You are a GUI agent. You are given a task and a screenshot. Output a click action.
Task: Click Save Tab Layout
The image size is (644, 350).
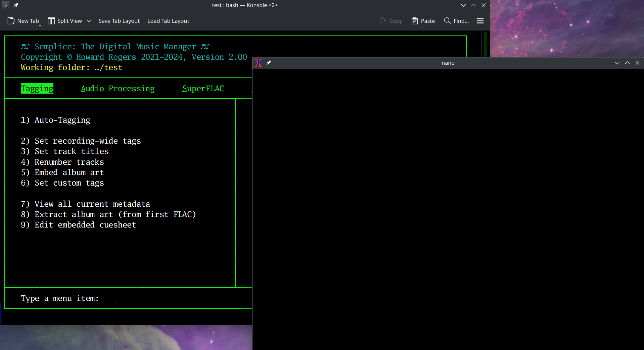119,20
